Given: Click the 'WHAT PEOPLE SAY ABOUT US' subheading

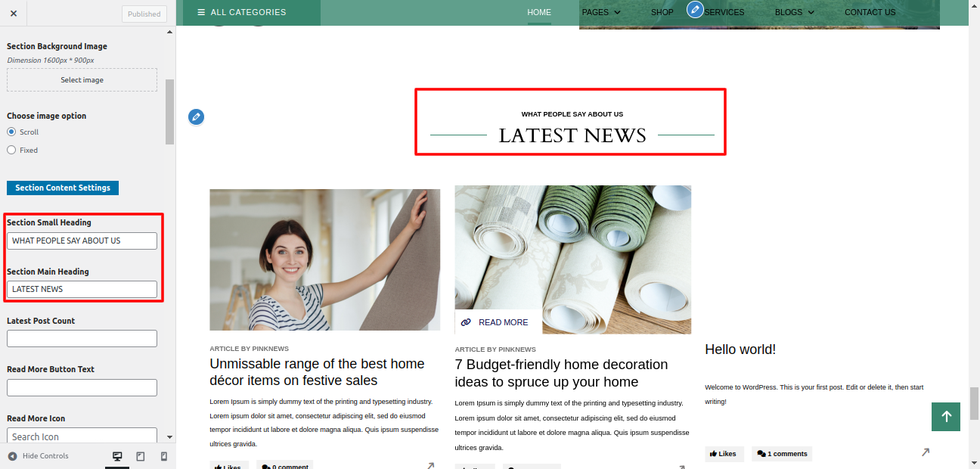Looking at the screenshot, I should pyautogui.click(x=572, y=114).
